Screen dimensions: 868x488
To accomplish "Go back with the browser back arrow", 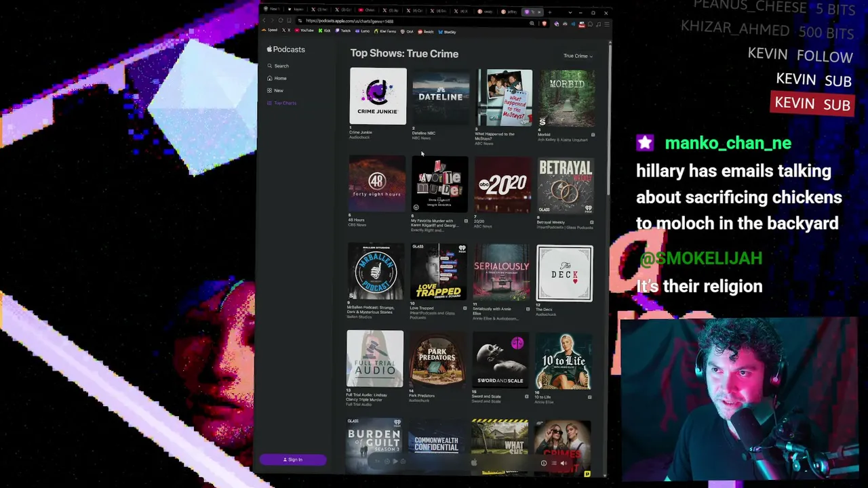I will (264, 21).
